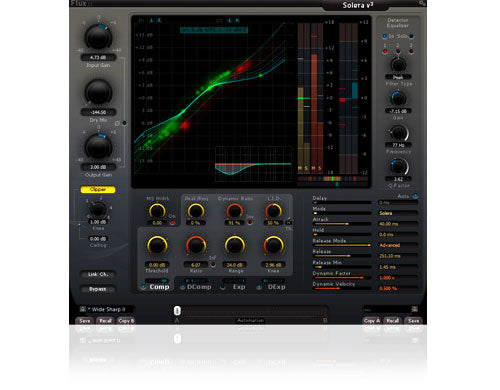Click the Release slider

pos(342,256)
